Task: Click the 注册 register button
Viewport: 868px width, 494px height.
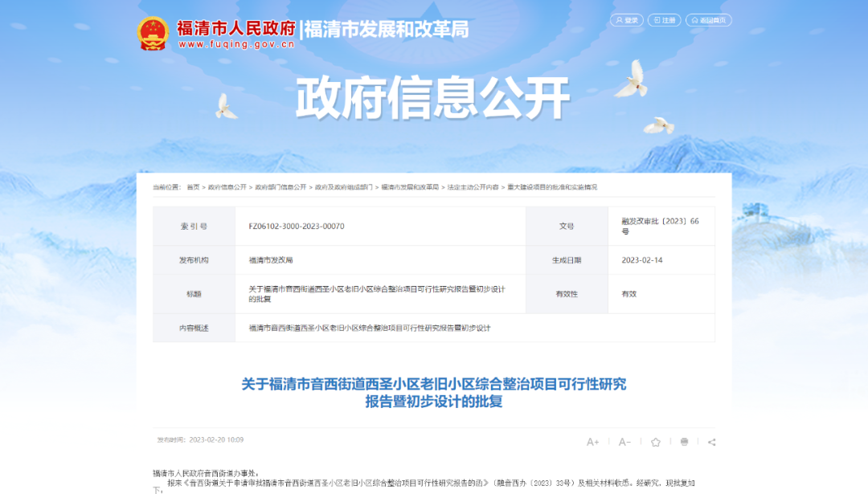Action: [664, 20]
